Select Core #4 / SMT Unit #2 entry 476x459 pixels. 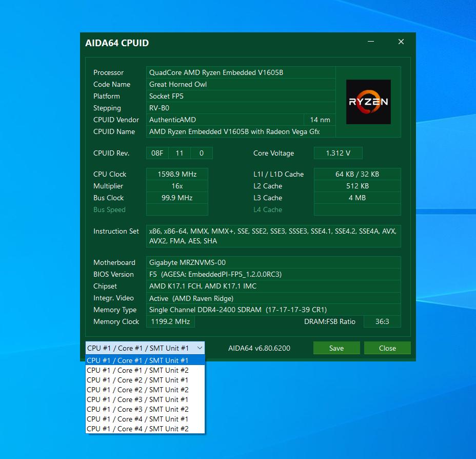tap(137, 429)
